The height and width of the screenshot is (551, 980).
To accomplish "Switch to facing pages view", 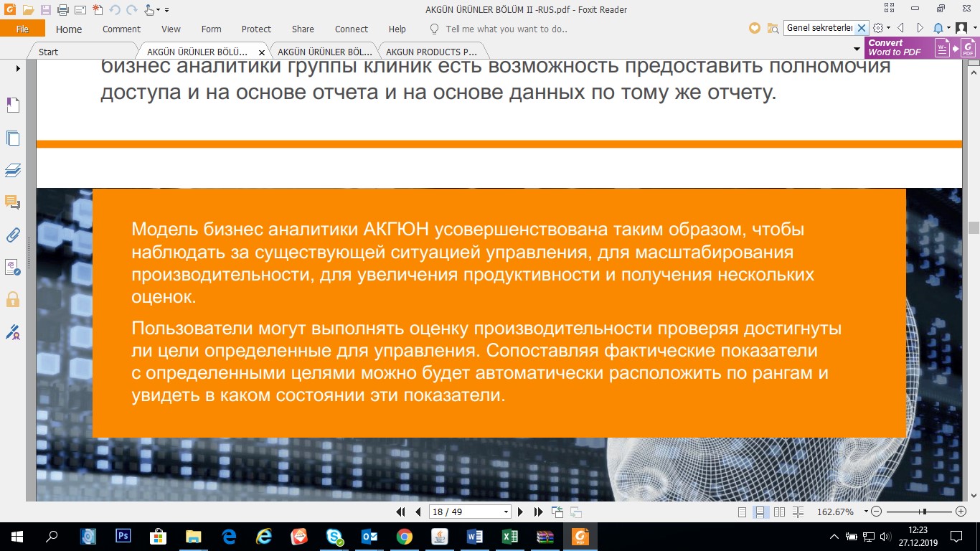I will pos(779,512).
